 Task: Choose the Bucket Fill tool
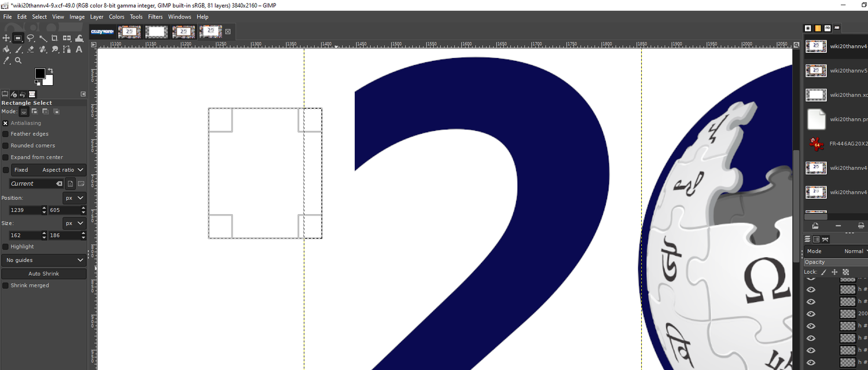tap(6, 49)
